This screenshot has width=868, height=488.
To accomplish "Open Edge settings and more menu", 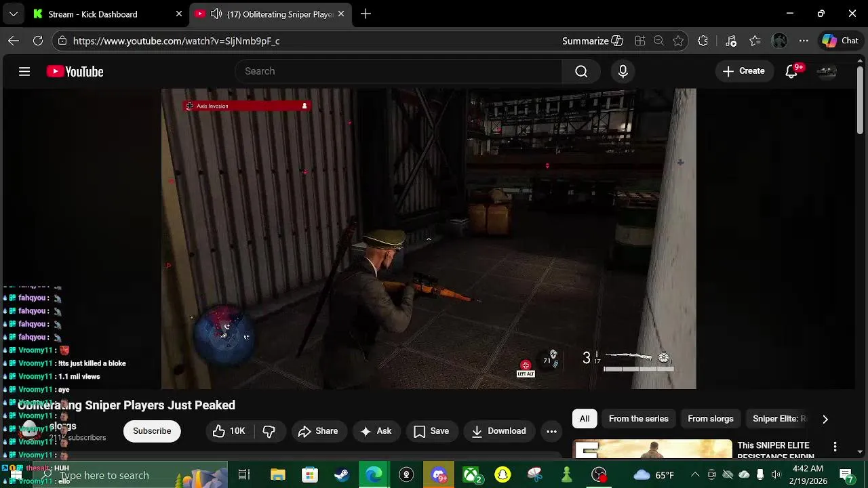I will pyautogui.click(x=804, y=41).
